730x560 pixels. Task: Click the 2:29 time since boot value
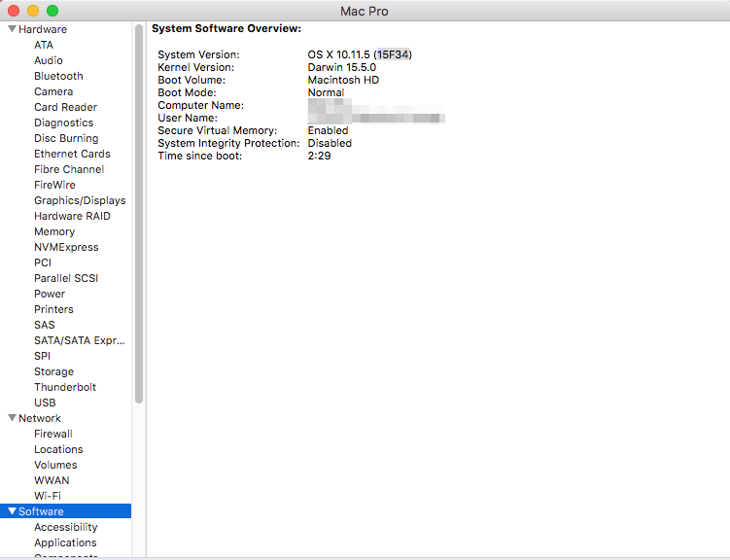click(320, 156)
